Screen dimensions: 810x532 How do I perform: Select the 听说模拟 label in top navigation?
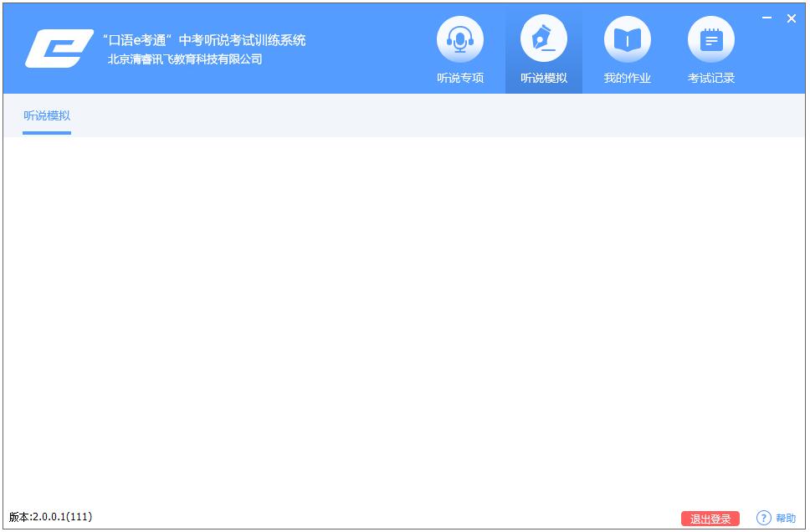coord(544,79)
